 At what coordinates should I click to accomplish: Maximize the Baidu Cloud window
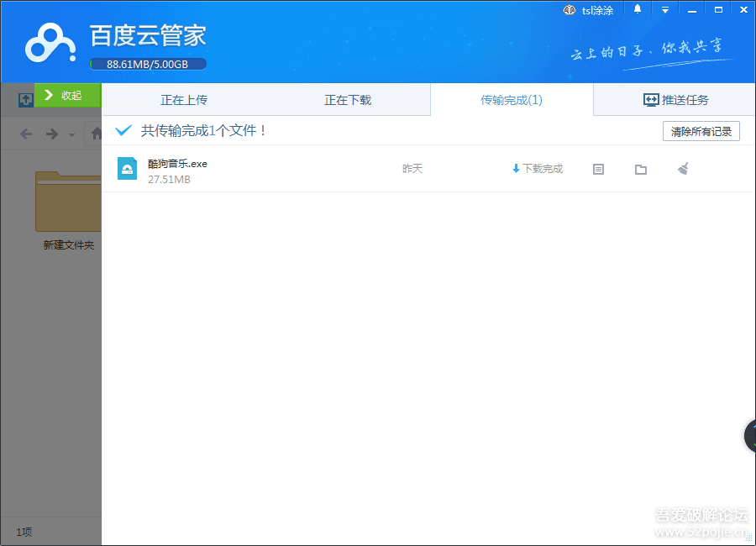pos(718,9)
